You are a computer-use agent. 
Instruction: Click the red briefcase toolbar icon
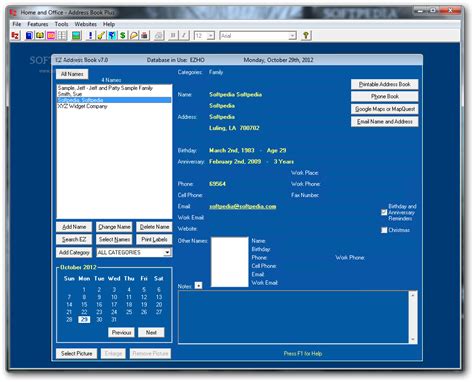[145, 35]
